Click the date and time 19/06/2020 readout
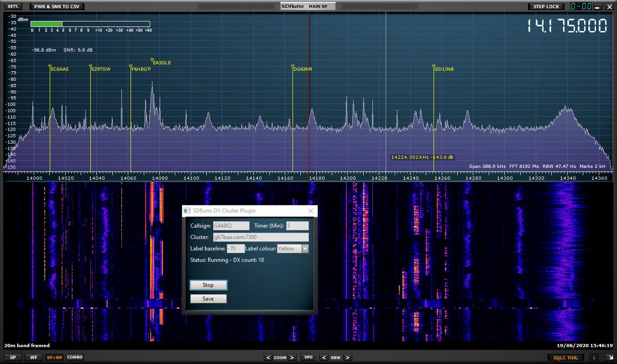The width and height of the screenshot is (617, 364). (585, 346)
